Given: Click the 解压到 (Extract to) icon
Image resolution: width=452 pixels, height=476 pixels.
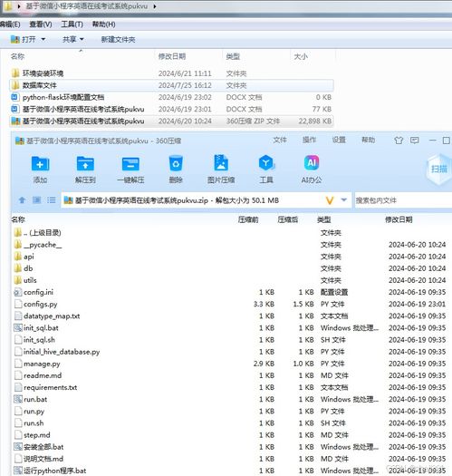Looking at the screenshot, I should 85,164.
